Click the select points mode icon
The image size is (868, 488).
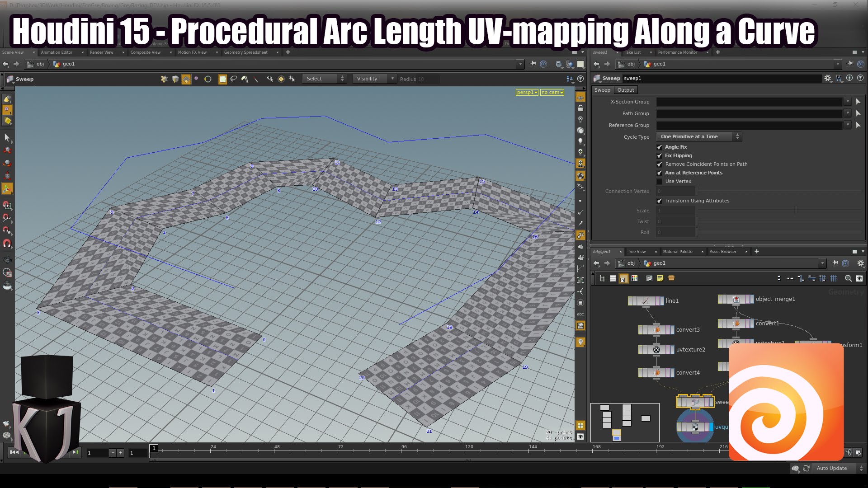(196, 79)
